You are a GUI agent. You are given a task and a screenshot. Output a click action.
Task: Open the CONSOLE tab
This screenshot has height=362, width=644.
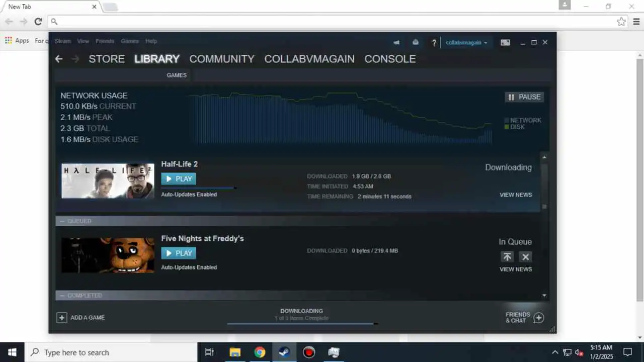390,59
